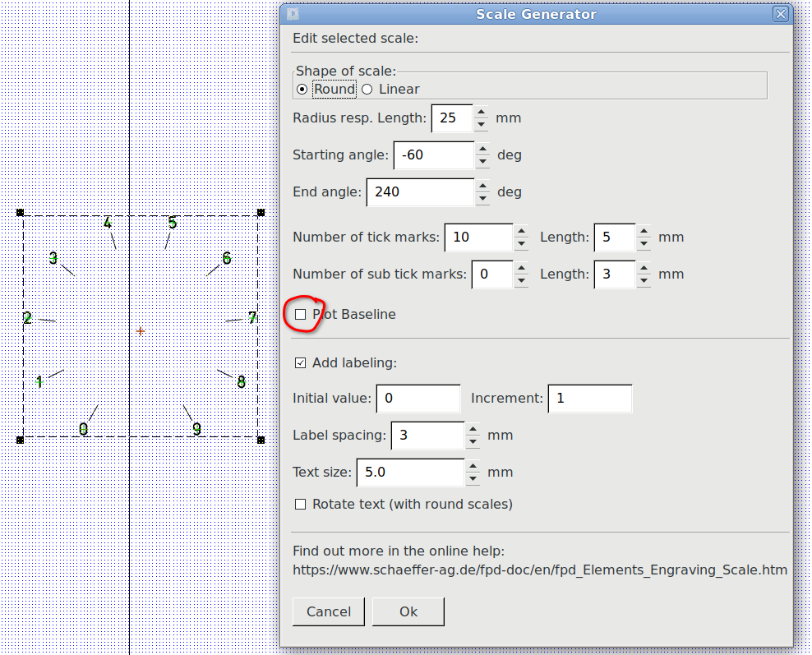Image resolution: width=812 pixels, height=655 pixels.
Task: Increase the End angle value
Action: point(482,186)
